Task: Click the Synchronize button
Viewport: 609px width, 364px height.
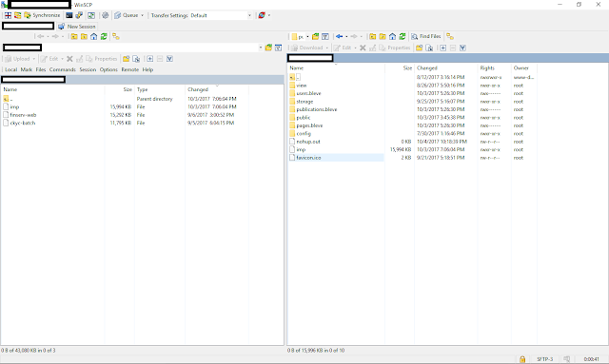Action: (x=42, y=15)
